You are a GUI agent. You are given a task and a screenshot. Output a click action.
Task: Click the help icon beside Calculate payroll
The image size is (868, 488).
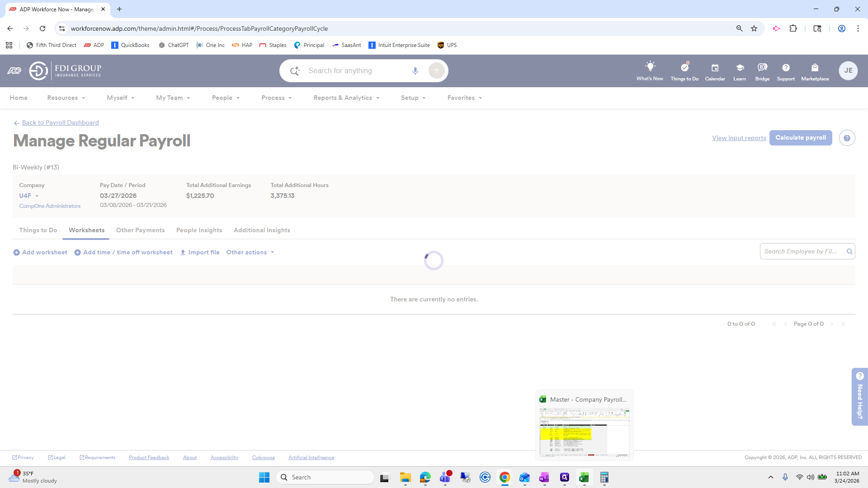pyautogui.click(x=847, y=138)
